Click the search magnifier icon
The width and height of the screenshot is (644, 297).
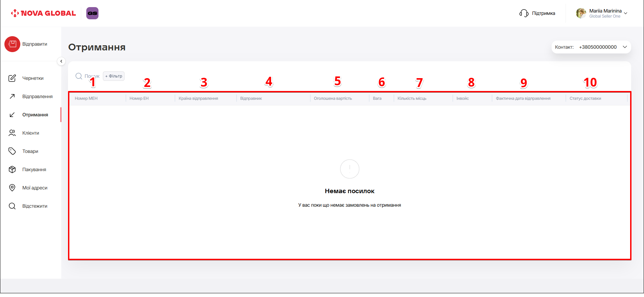point(79,76)
